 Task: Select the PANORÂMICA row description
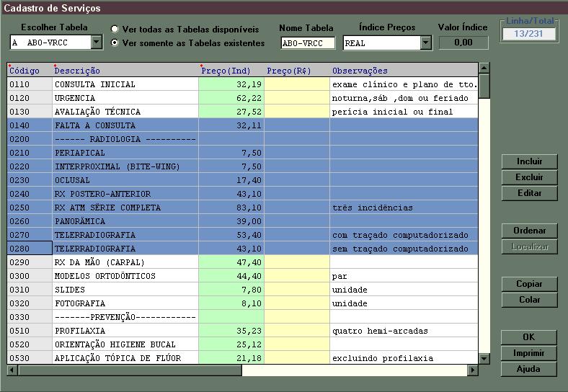tap(125, 221)
